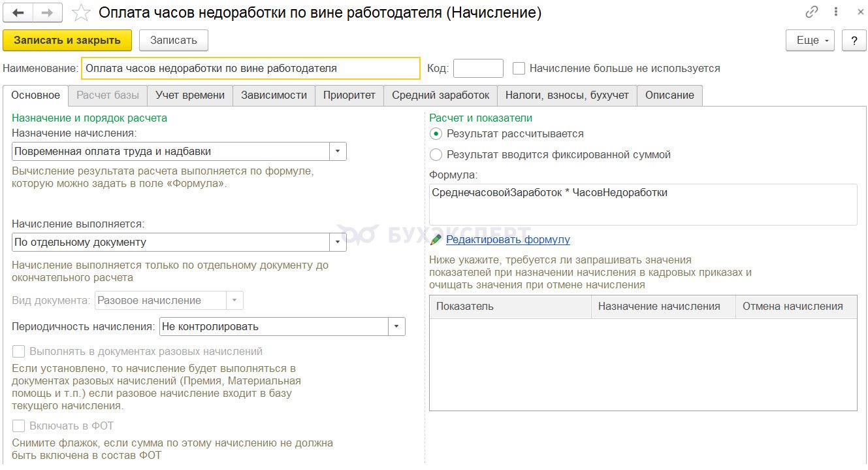Image resolution: width=868 pixels, height=470 pixels.
Task: Click the 'Код' input field
Action: pos(478,69)
